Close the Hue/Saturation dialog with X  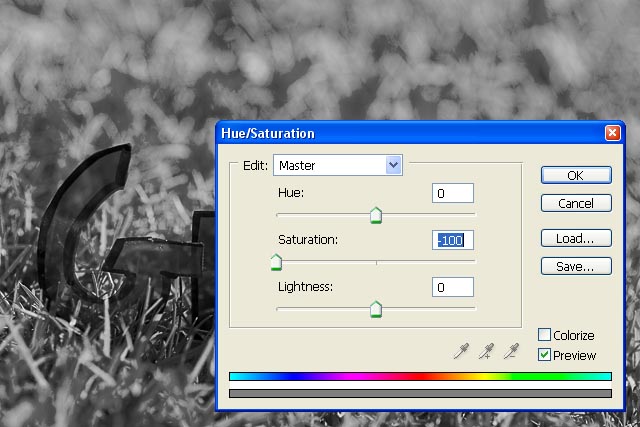pyautogui.click(x=612, y=133)
